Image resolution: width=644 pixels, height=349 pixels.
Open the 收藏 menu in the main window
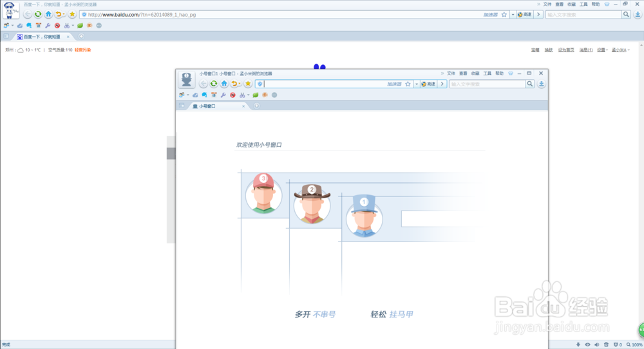571,4
